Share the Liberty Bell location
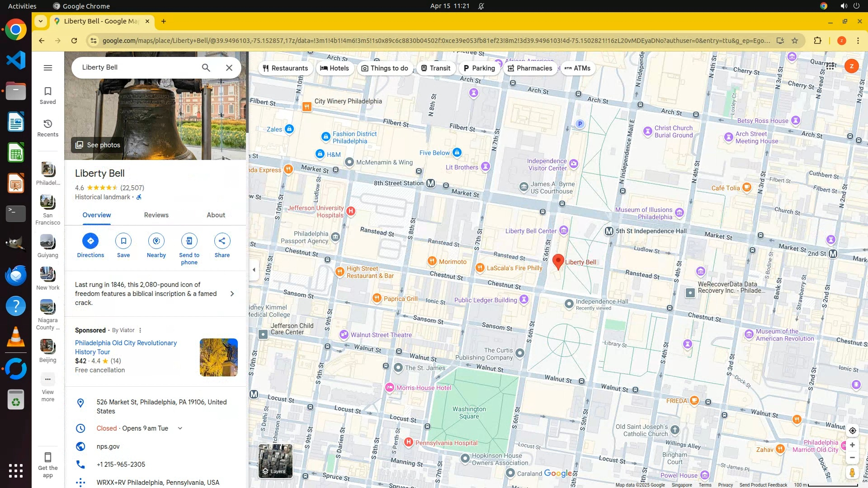The height and width of the screenshot is (488, 868). [x=222, y=241]
